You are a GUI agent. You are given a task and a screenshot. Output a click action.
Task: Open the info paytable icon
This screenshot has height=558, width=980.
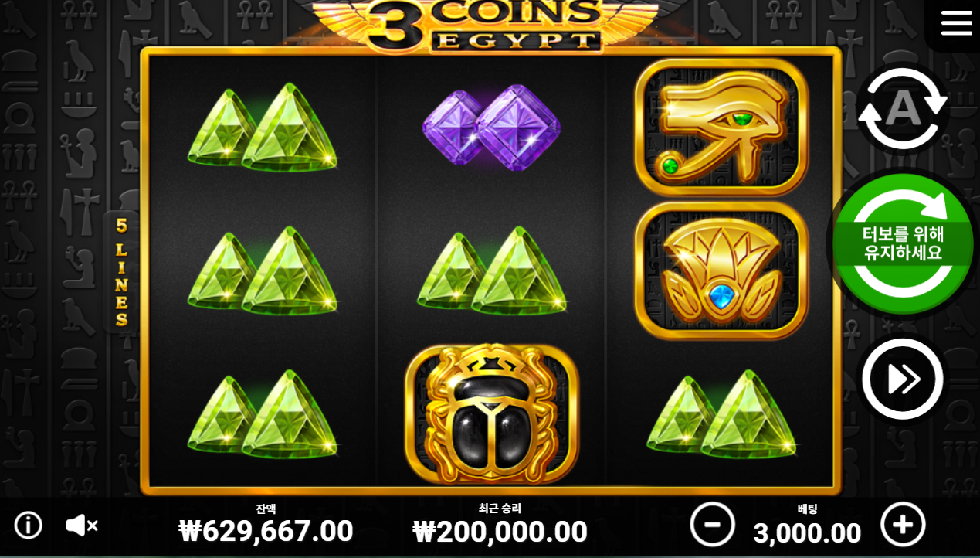point(29,526)
